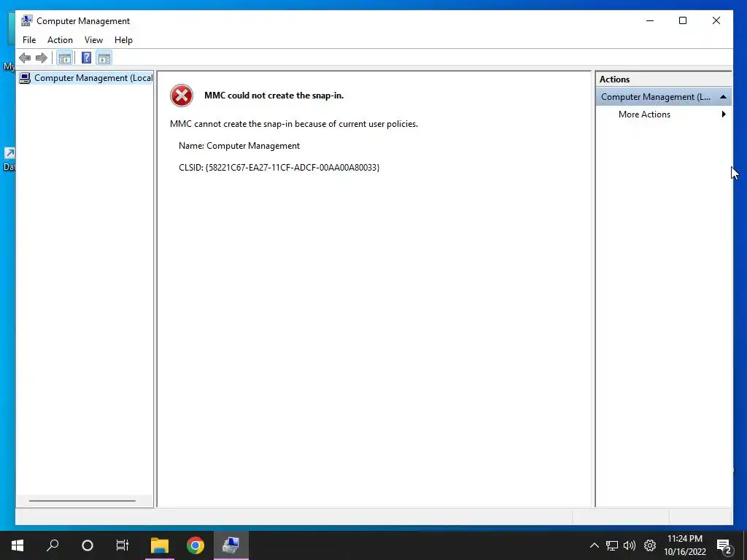Maximize the Computer Management window

click(683, 20)
